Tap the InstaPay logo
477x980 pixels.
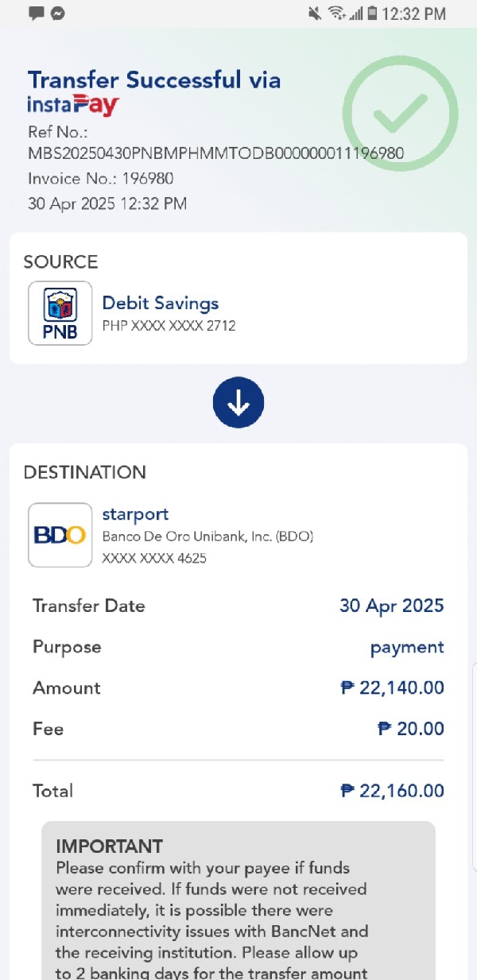tap(73, 104)
